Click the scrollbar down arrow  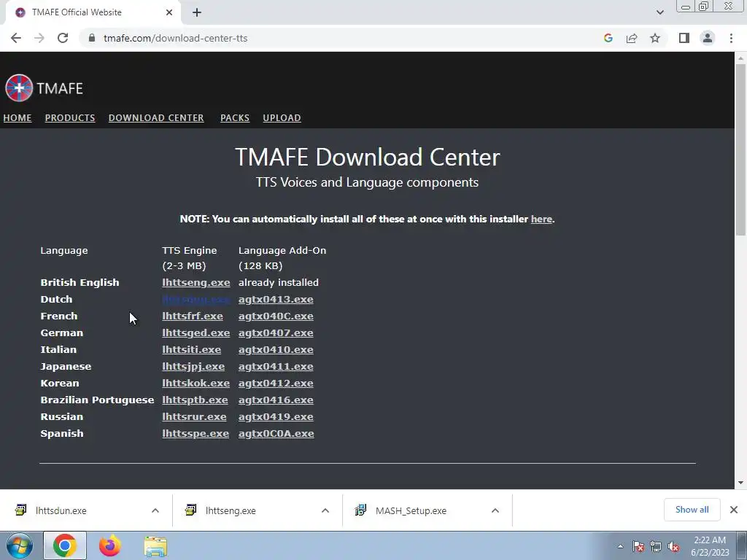pos(740,483)
